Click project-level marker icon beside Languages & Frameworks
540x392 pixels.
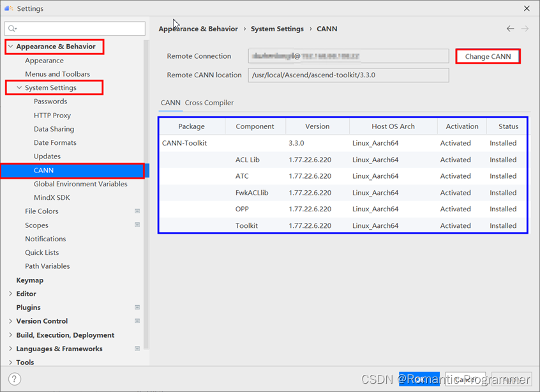pyautogui.click(x=137, y=348)
